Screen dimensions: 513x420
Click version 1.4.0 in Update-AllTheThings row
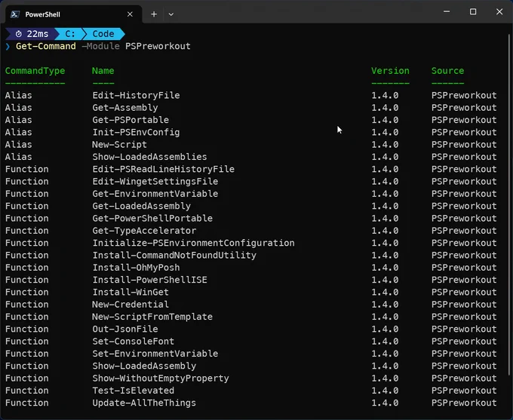[385, 403]
